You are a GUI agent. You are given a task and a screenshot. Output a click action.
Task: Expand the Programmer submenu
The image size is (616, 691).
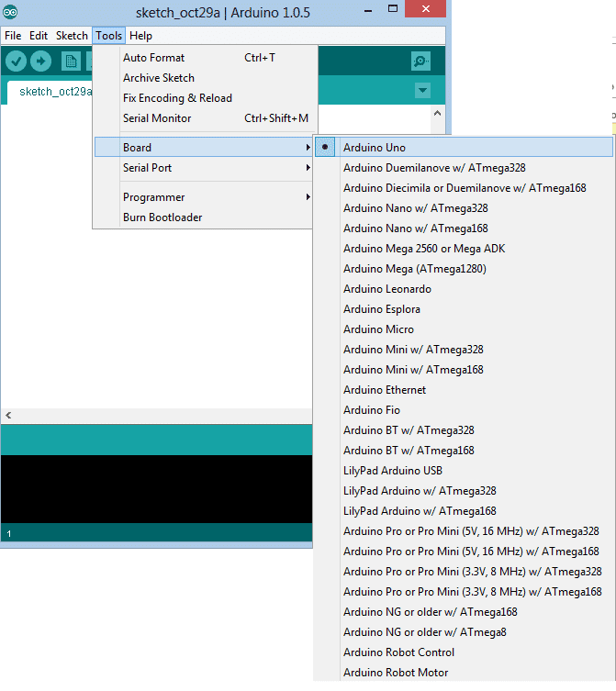(203, 197)
